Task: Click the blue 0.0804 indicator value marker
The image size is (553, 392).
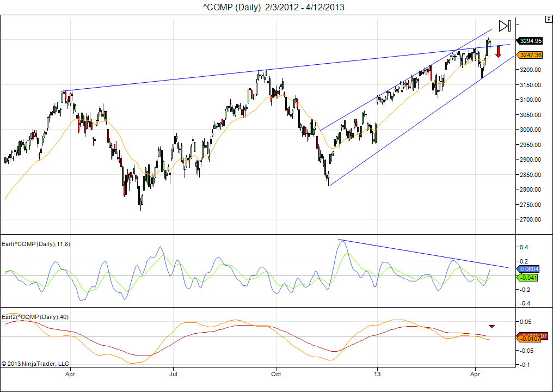Action: point(530,269)
